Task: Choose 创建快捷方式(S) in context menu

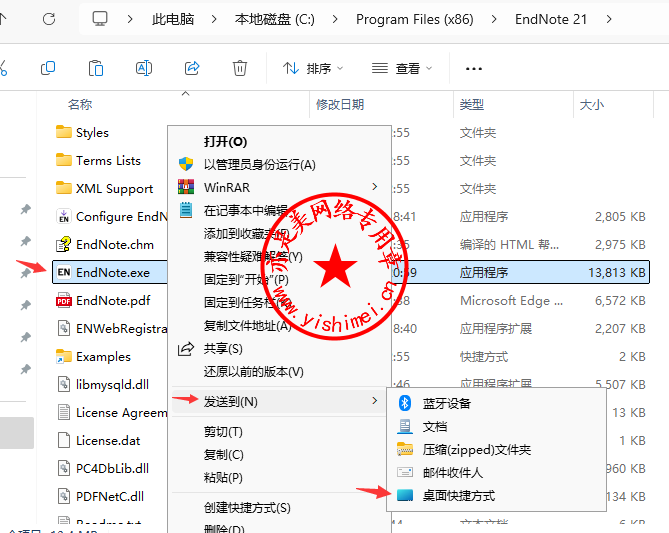Action: pos(247,507)
